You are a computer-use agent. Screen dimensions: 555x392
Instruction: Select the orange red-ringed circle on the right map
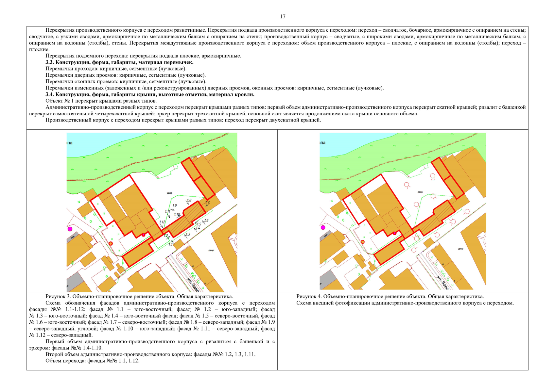point(363,242)
